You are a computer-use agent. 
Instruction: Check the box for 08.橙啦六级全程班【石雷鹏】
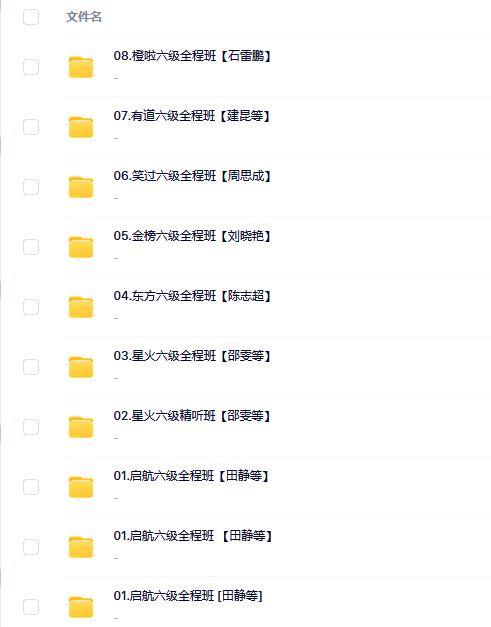[x=31, y=67]
